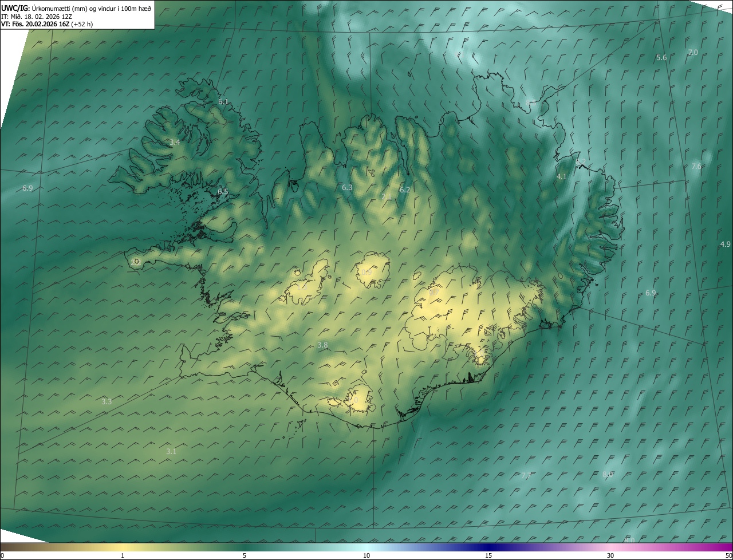Click the 3.4 value label on the map
Viewport: 733px width, 560px height.
point(175,142)
